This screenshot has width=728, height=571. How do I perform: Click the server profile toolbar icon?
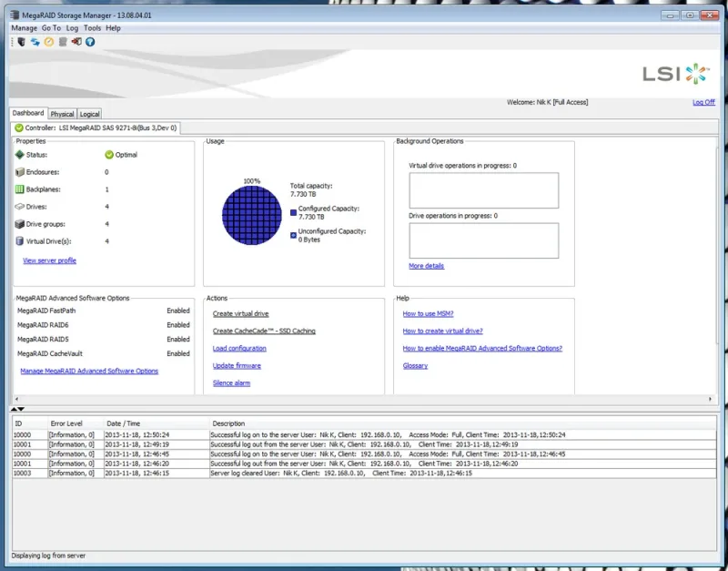21,42
